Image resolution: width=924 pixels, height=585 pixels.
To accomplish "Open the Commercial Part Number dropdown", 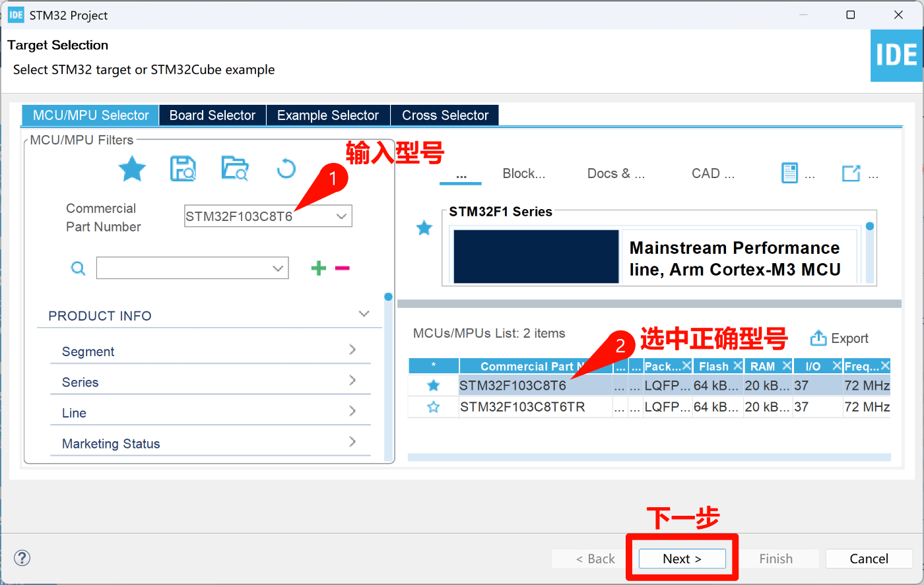I will click(x=341, y=216).
